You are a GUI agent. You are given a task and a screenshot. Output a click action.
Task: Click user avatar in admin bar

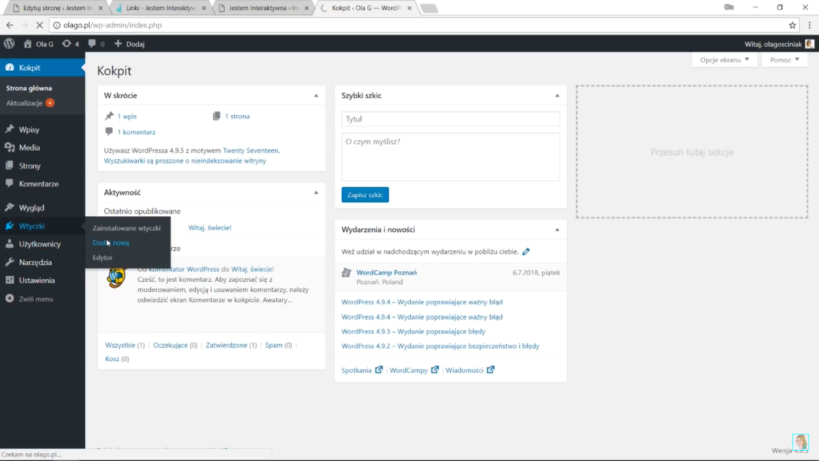[x=810, y=44]
